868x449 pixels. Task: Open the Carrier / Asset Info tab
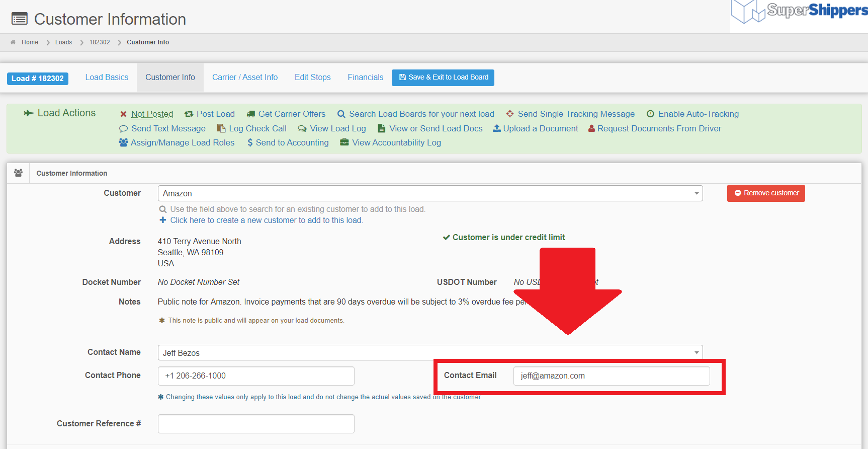tap(245, 78)
